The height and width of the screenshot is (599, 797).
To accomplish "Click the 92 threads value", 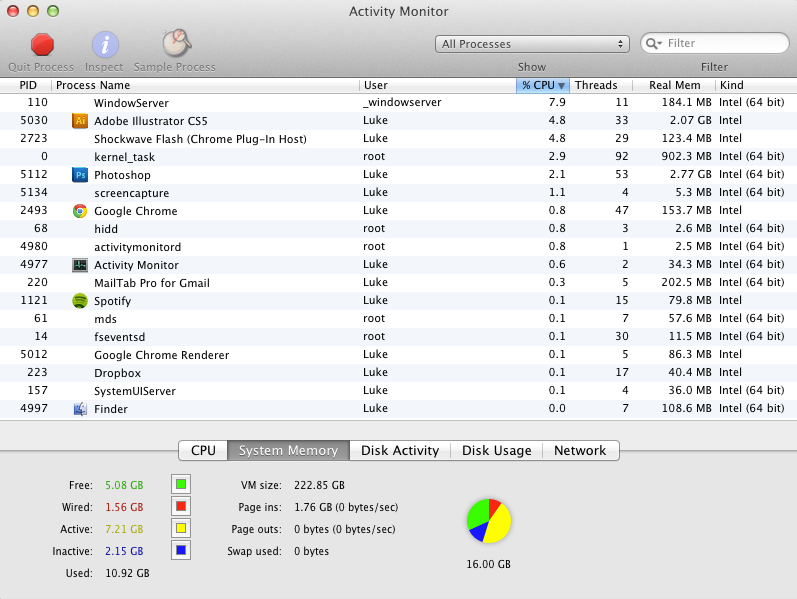I will pos(622,156).
